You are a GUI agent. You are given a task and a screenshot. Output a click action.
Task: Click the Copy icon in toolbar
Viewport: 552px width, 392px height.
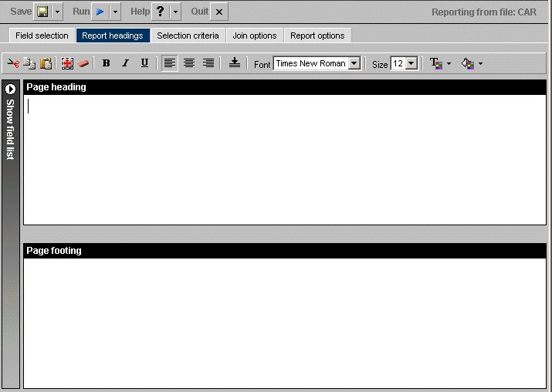tap(29, 63)
